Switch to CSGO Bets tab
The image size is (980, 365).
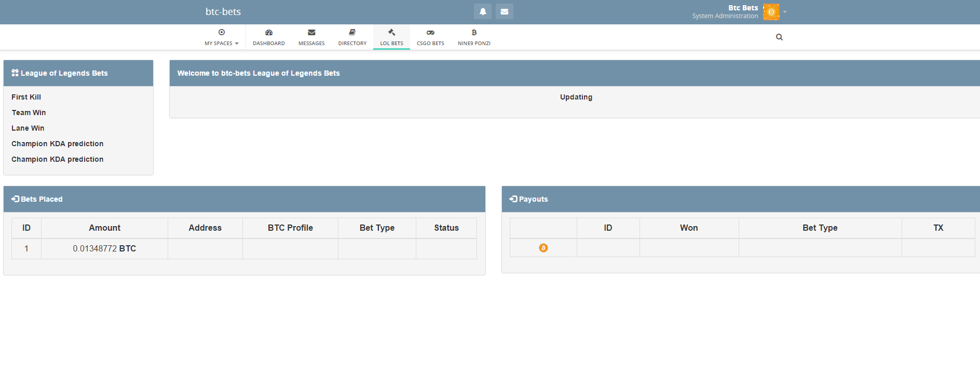pos(430,37)
